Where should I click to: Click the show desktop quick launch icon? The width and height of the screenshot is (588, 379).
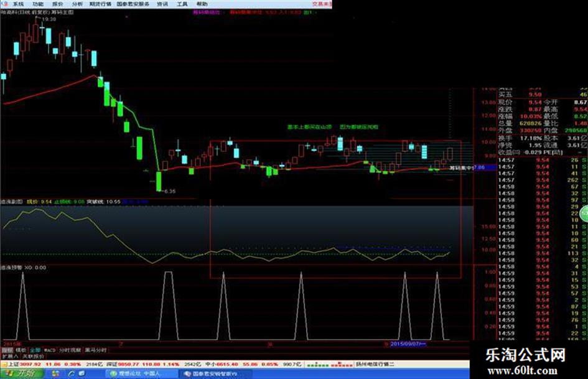pos(82,374)
